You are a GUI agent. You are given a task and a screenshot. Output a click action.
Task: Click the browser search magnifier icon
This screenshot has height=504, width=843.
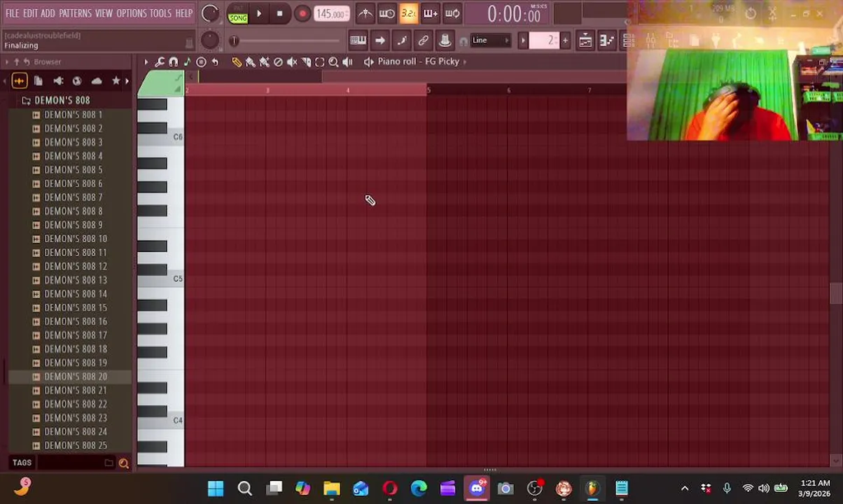click(x=123, y=463)
